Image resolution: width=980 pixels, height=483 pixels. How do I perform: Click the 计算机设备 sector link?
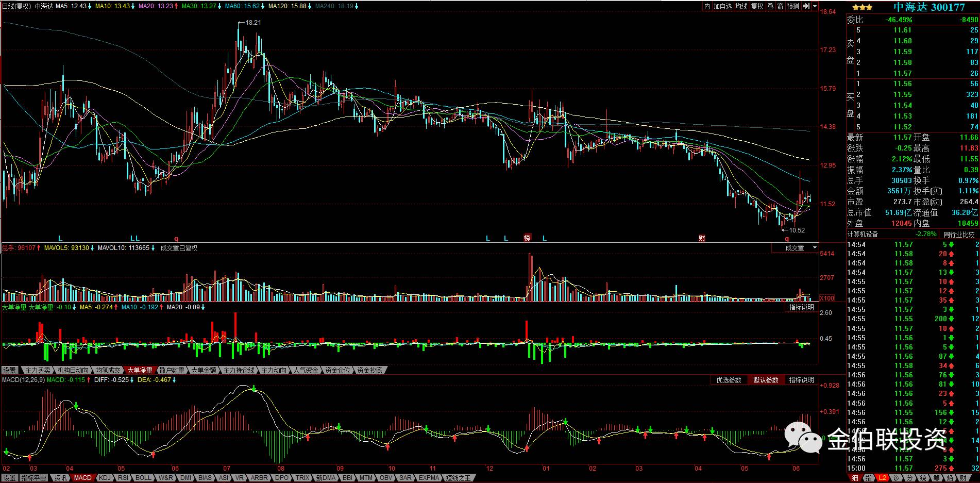click(x=863, y=234)
